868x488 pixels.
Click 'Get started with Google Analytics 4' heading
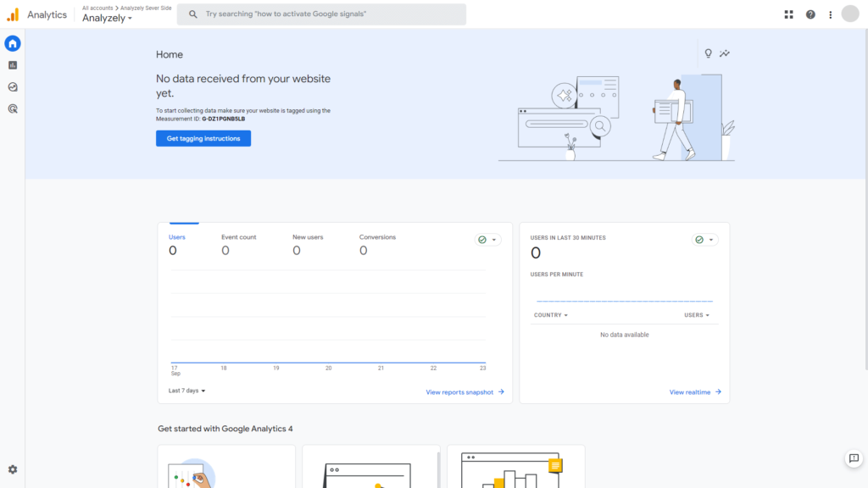pyautogui.click(x=225, y=429)
